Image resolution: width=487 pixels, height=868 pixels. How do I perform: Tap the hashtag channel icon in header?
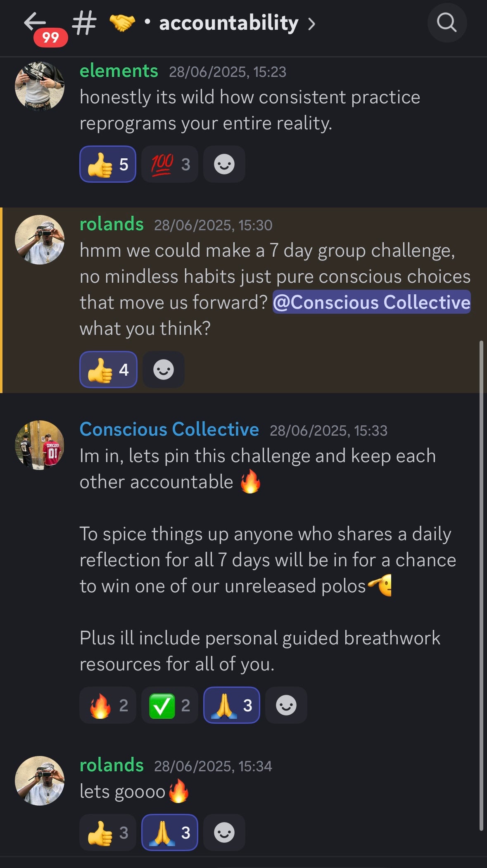point(84,23)
